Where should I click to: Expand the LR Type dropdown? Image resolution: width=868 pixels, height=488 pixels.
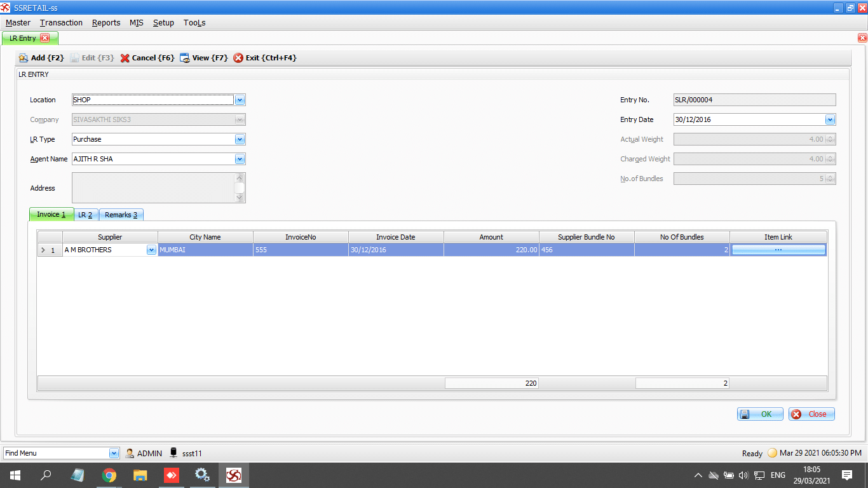[240, 139]
